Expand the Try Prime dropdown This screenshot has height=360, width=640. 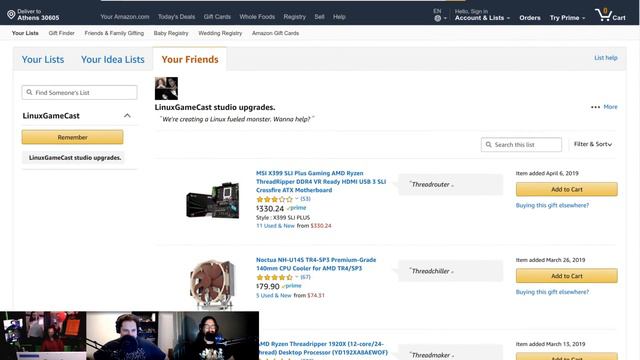[567, 18]
